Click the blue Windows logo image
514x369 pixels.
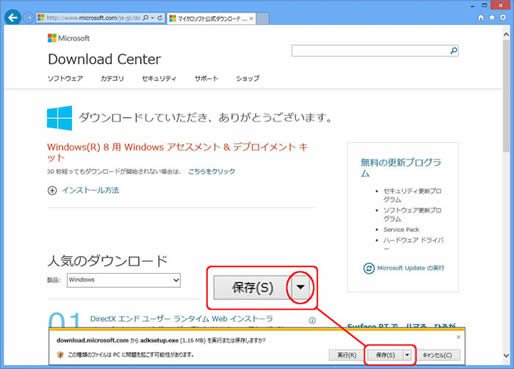[59, 118]
